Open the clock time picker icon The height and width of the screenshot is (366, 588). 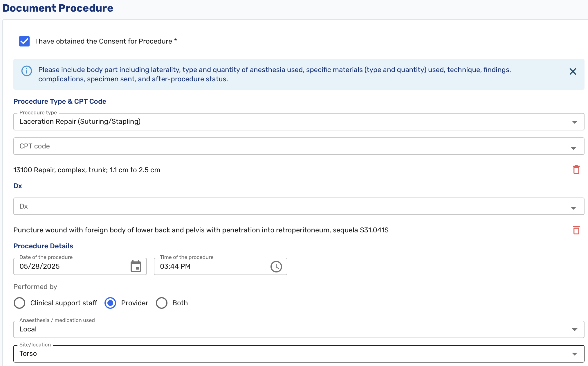pyautogui.click(x=276, y=266)
